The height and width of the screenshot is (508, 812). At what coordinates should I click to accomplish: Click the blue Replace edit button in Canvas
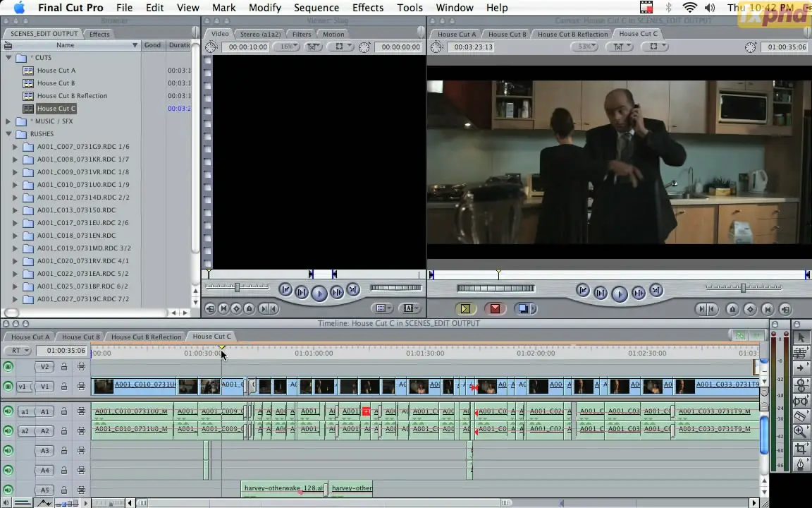tap(524, 309)
